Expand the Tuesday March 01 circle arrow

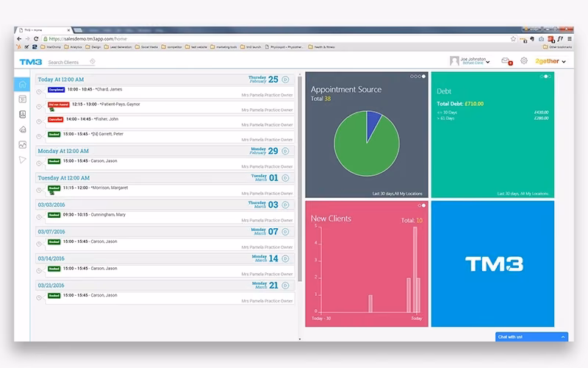point(285,178)
